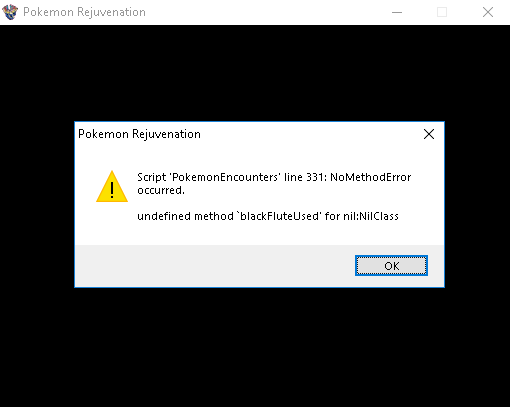The width and height of the screenshot is (510, 407).
Task: Minimize the Pokemon Rejuvenation game window
Action: [397, 12]
